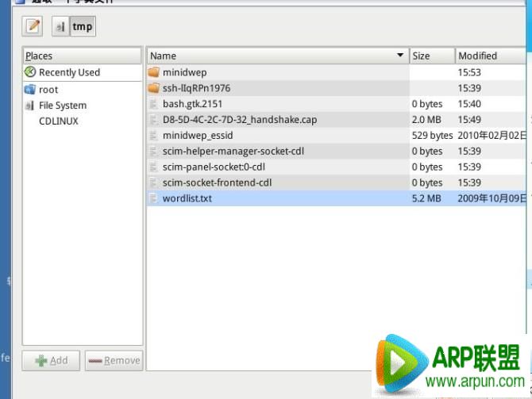Click the 5.2 MB size cell

pyautogui.click(x=426, y=198)
